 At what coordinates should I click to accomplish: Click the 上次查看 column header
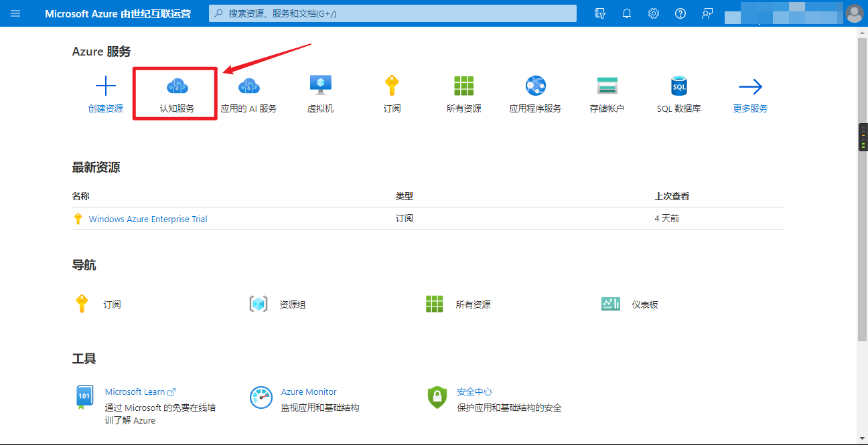(672, 196)
